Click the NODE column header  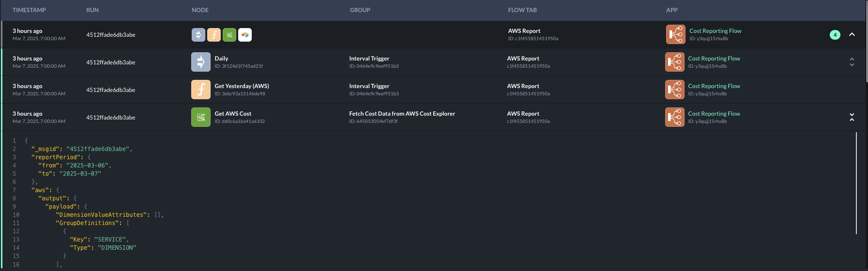pyautogui.click(x=200, y=10)
